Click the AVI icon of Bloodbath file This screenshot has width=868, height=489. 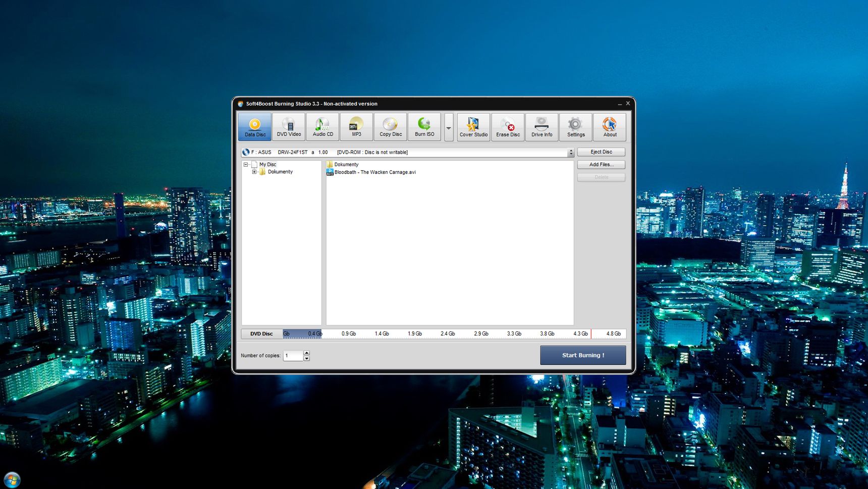point(330,172)
